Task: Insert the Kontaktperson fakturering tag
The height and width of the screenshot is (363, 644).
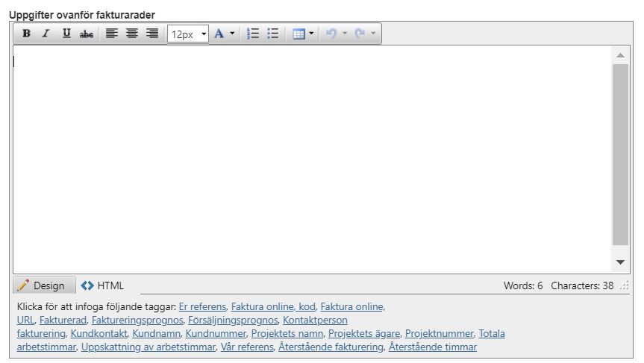Action: click(315, 321)
